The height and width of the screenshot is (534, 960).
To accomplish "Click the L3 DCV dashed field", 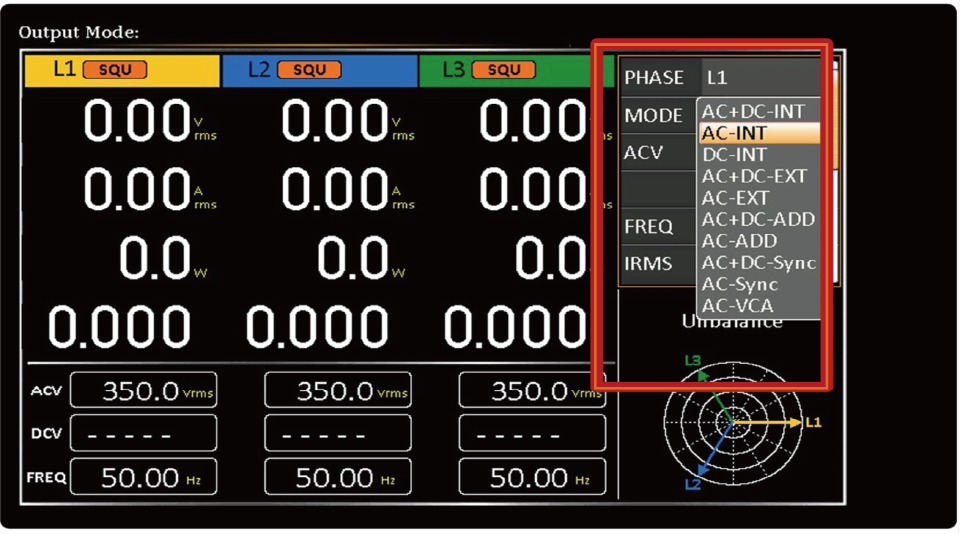I will [532, 434].
